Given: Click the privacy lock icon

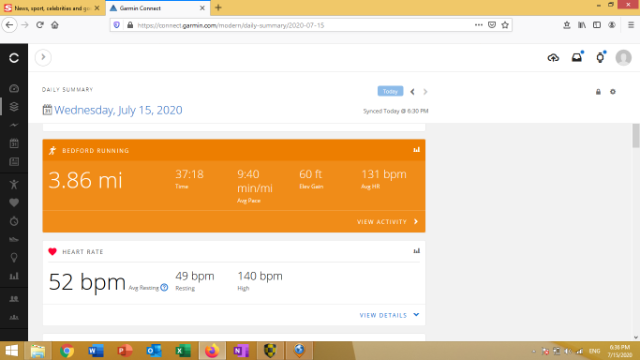Looking at the screenshot, I should point(598,92).
